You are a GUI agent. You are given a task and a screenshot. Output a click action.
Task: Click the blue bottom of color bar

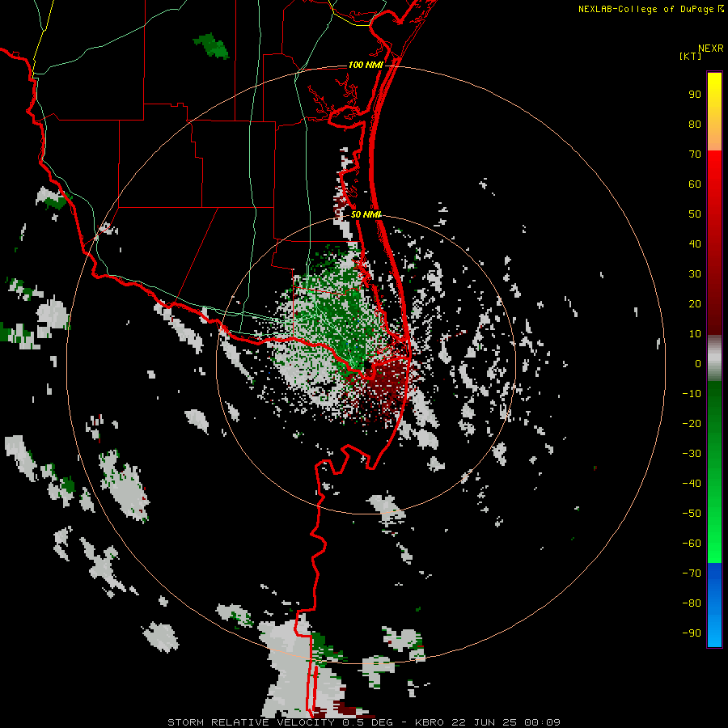714,604
